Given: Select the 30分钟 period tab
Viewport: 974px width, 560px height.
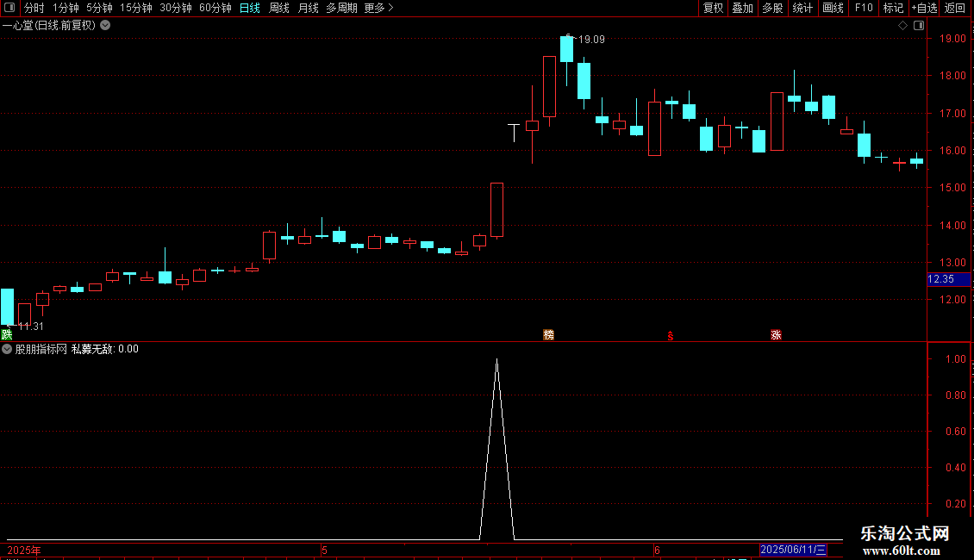Looking at the screenshot, I should pyautogui.click(x=176, y=8).
